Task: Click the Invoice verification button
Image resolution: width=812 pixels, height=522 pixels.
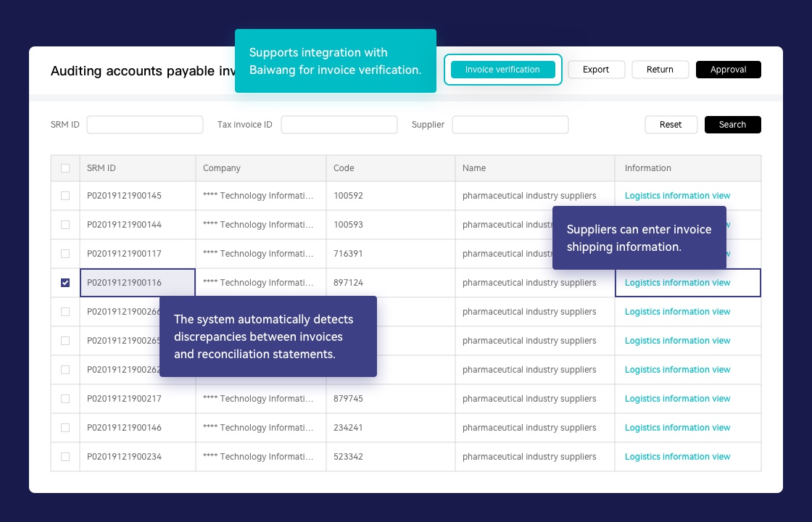Action: coord(502,70)
